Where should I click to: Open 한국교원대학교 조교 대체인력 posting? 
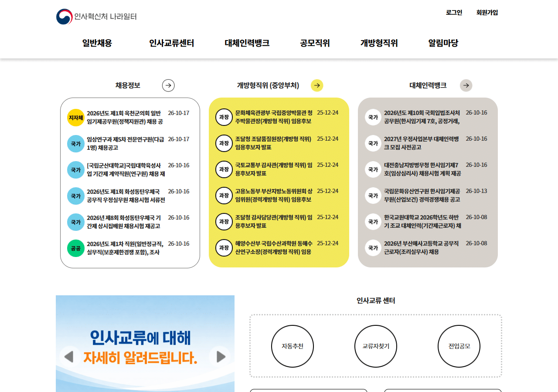(423, 221)
